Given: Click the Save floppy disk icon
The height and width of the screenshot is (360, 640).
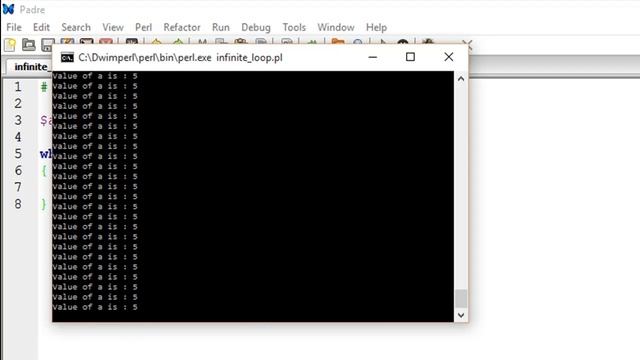Looking at the screenshot, I should pos(47,45).
